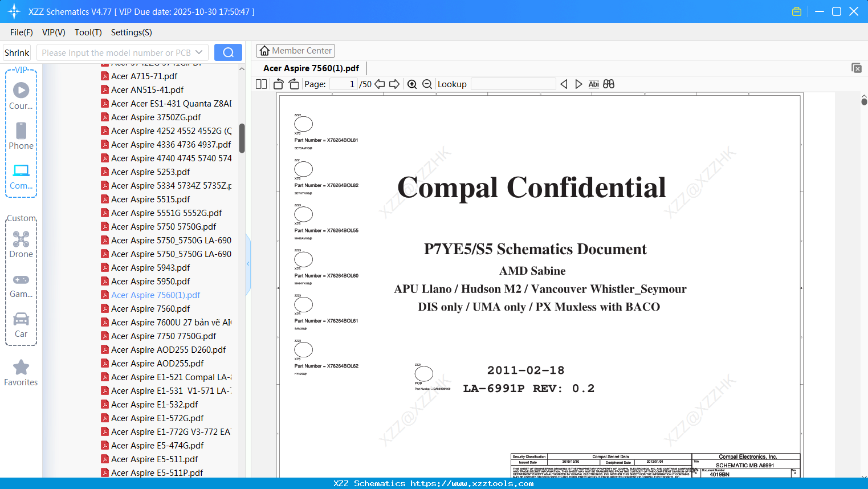Open the xzztools.com link in status bar

472,483
